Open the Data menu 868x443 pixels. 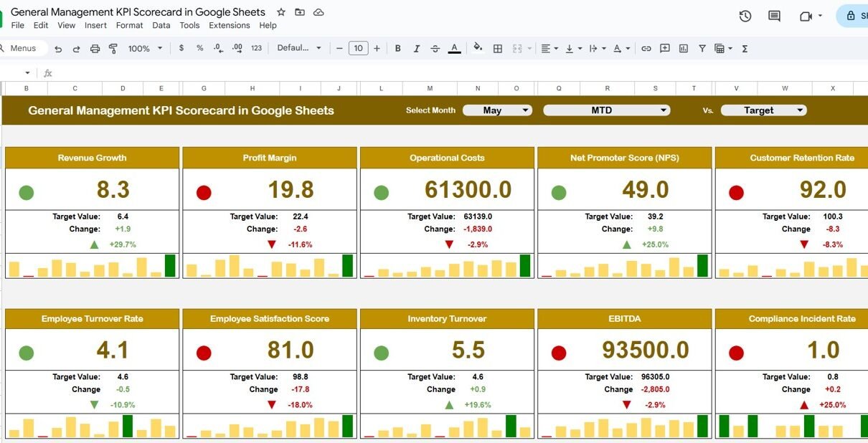[161, 25]
